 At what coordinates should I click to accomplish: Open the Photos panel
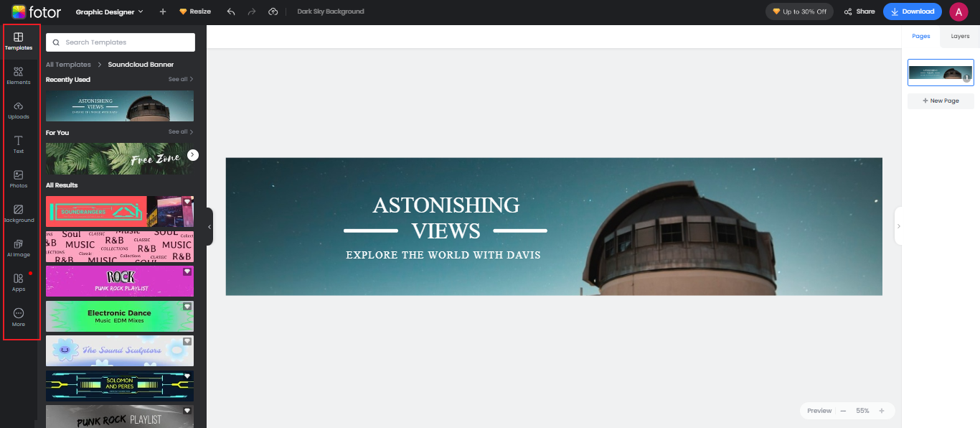click(19, 179)
